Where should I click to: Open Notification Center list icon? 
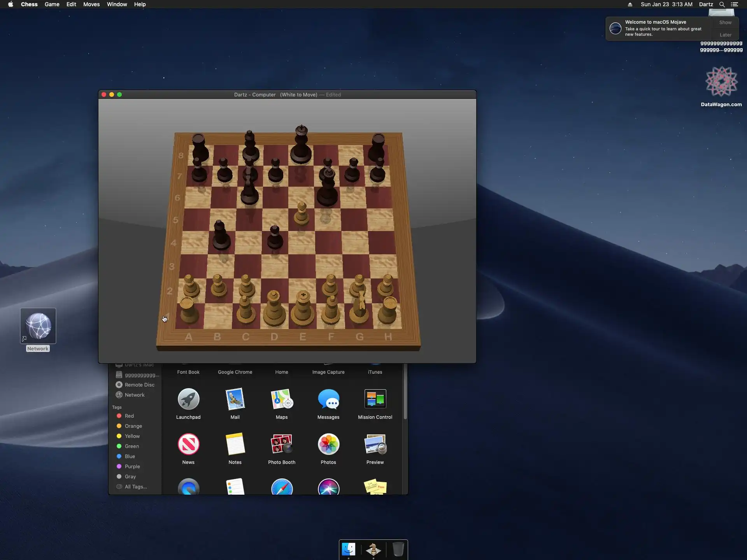tap(735, 4)
